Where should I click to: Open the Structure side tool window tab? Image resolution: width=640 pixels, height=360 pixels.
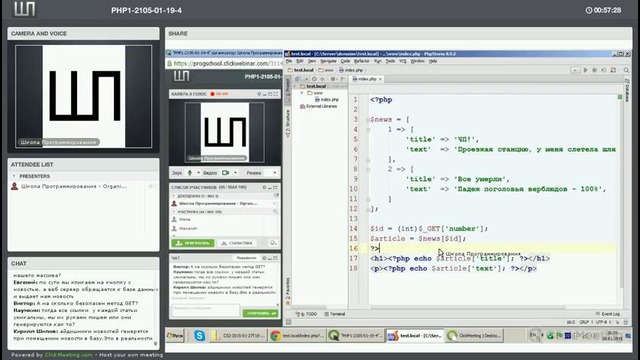tap(288, 123)
